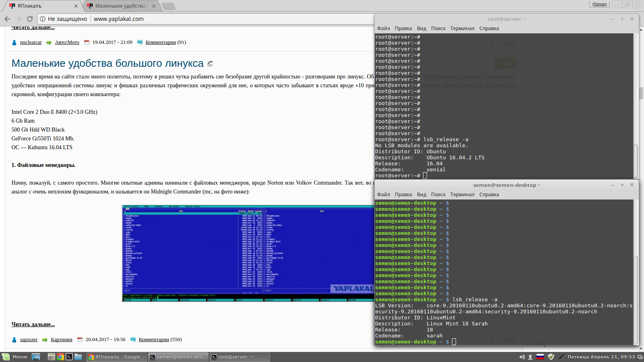
Task: Click 'Linux Mint 18 Sarah' in semen terminal output
Action: 457,324
